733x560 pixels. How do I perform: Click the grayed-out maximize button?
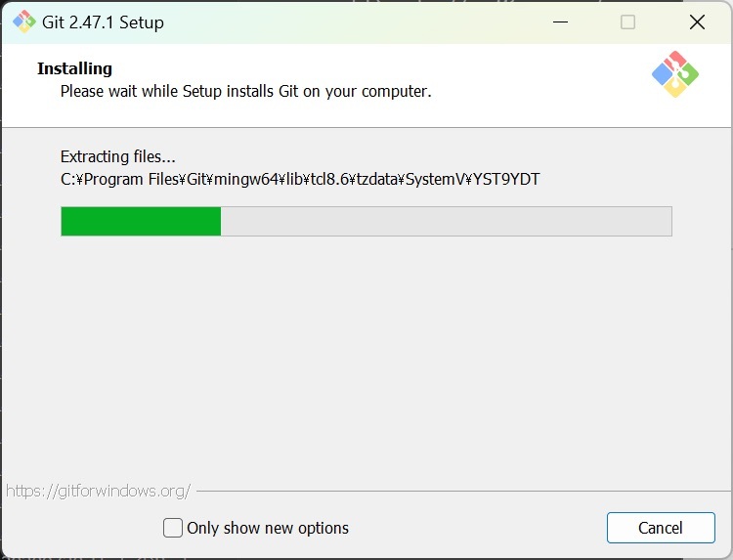[627, 22]
